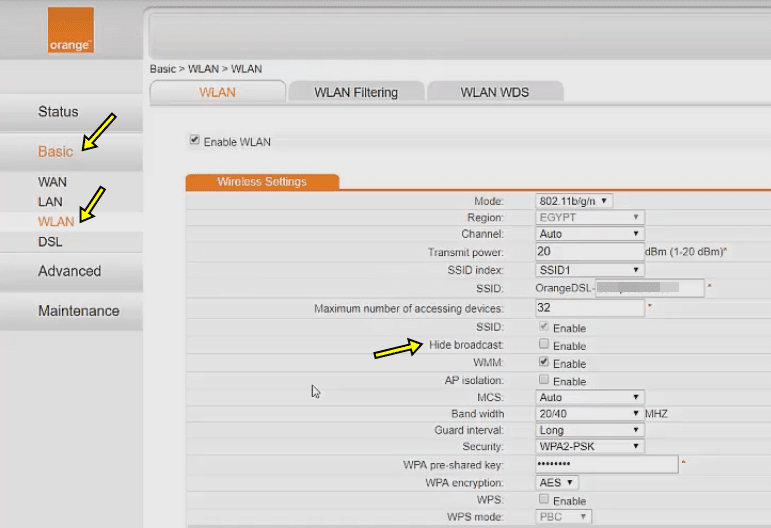771x528 pixels.
Task: Open the Maintenance menu section
Action: click(79, 311)
